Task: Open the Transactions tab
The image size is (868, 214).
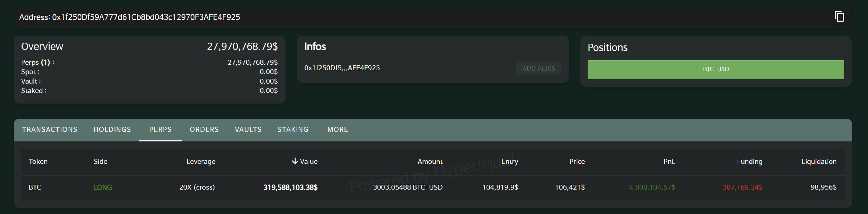Action: (50, 130)
